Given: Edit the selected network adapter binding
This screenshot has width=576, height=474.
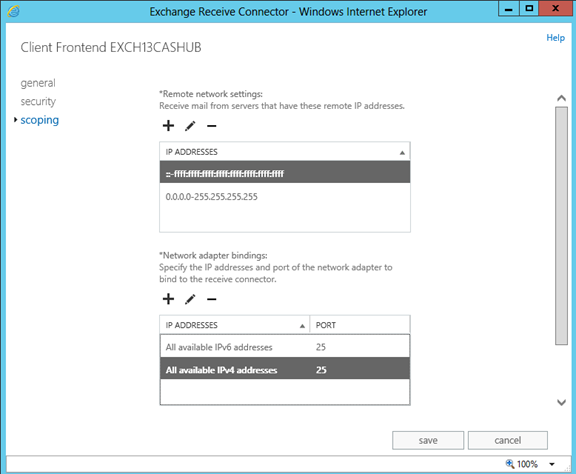Looking at the screenshot, I should [190, 299].
